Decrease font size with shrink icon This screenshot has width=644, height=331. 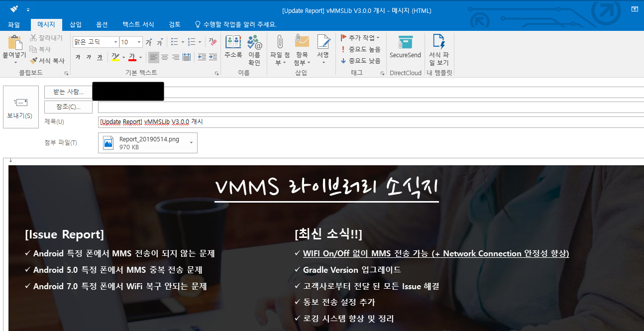coord(159,42)
